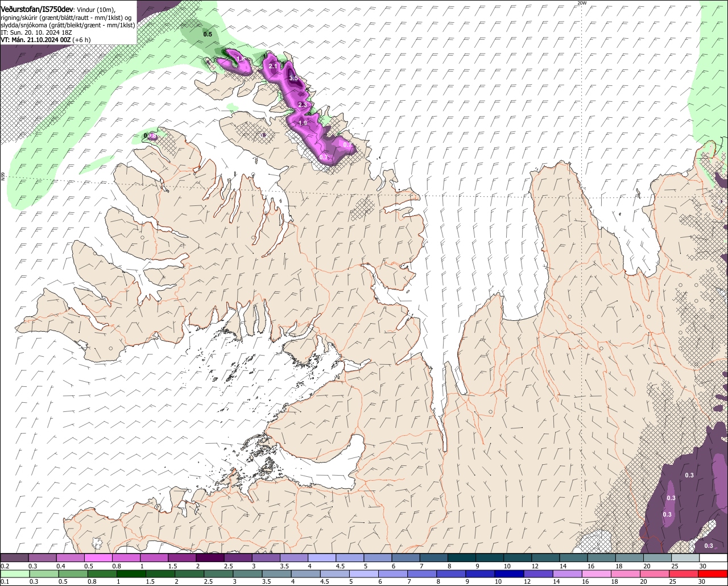Screen dimensions: 728x586
Task: Pick the palest green 0.1 rain legend swatch
Action: [x=14, y=573]
